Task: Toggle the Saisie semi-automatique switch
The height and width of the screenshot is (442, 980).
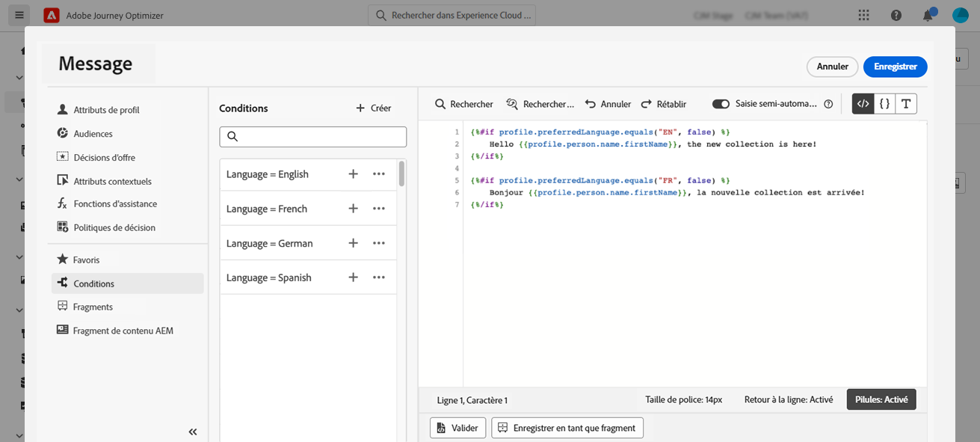Action: point(721,104)
